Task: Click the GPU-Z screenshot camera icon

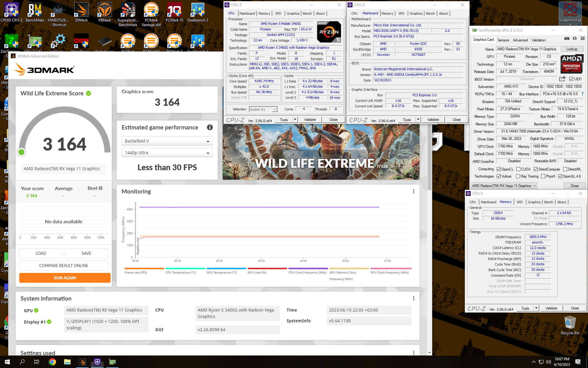Action: [567, 39]
